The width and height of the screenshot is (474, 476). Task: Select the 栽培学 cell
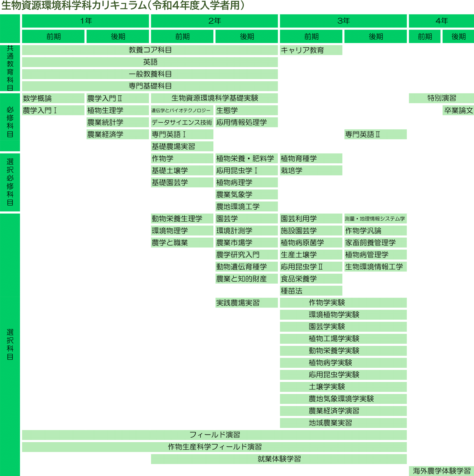[x=311, y=171]
